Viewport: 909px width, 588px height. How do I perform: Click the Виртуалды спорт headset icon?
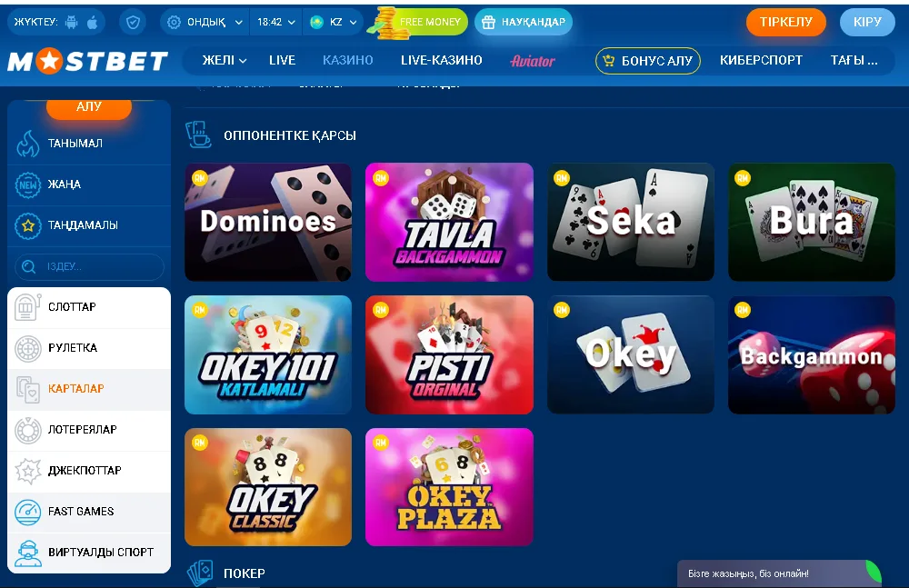(27, 553)
